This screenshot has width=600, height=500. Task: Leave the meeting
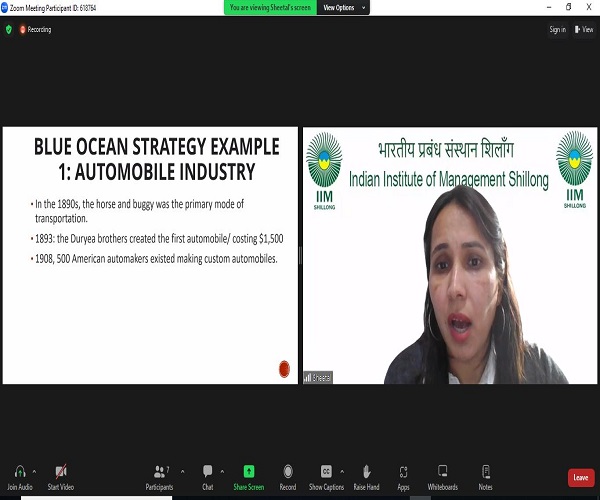click(581, 477)
